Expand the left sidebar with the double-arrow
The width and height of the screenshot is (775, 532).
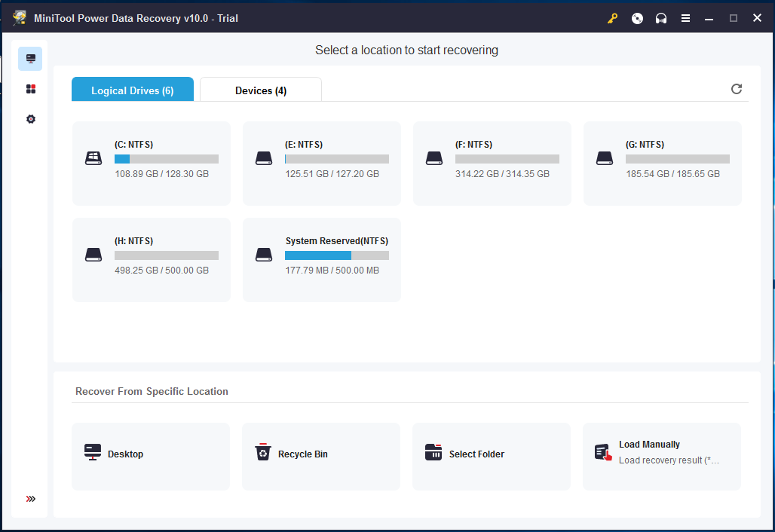[30, 498]
